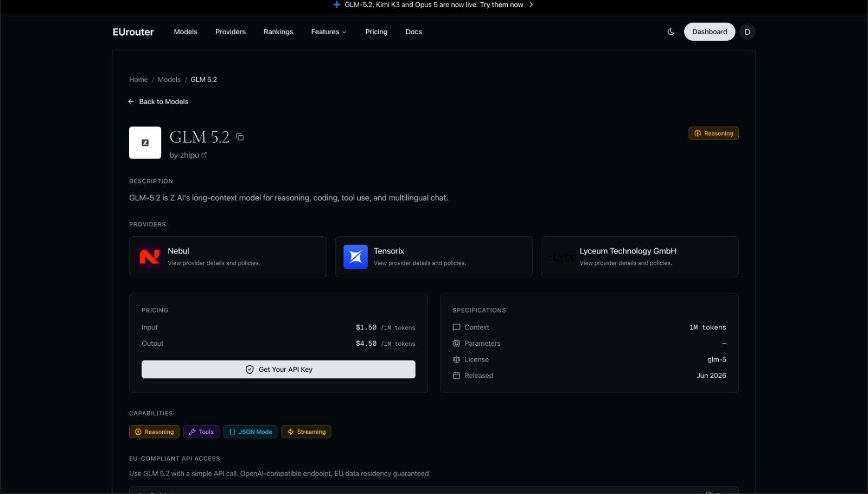Go to the Rankings page

click(x=278, y=31)
